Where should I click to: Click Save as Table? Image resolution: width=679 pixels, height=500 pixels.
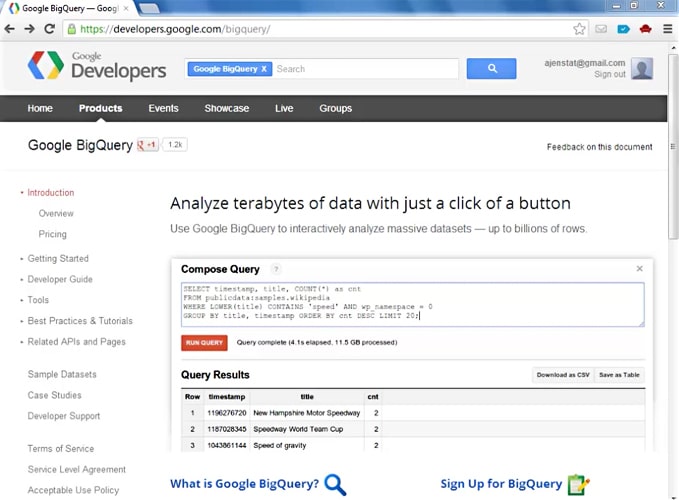(619, 375)
